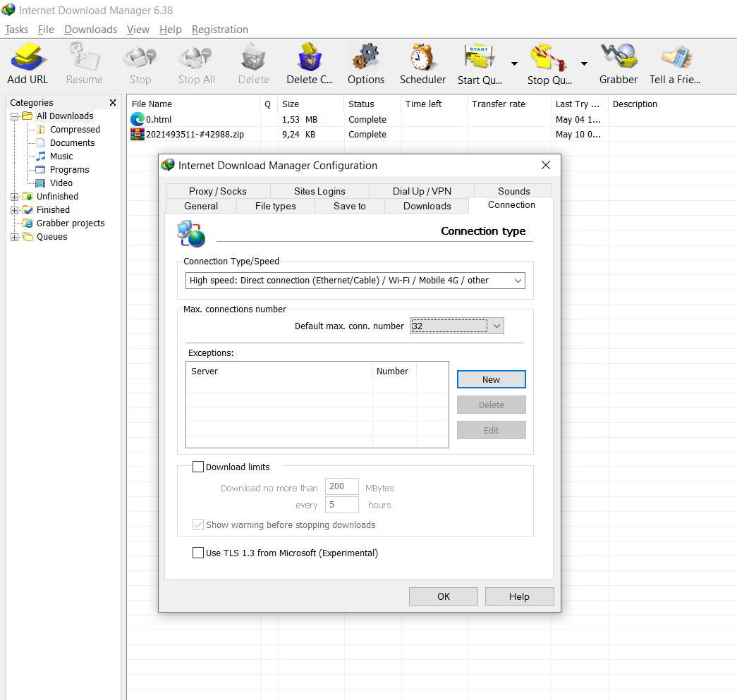Open the Stop Queue dropdown arrow

pyautogui.click(x=584, y=63)
